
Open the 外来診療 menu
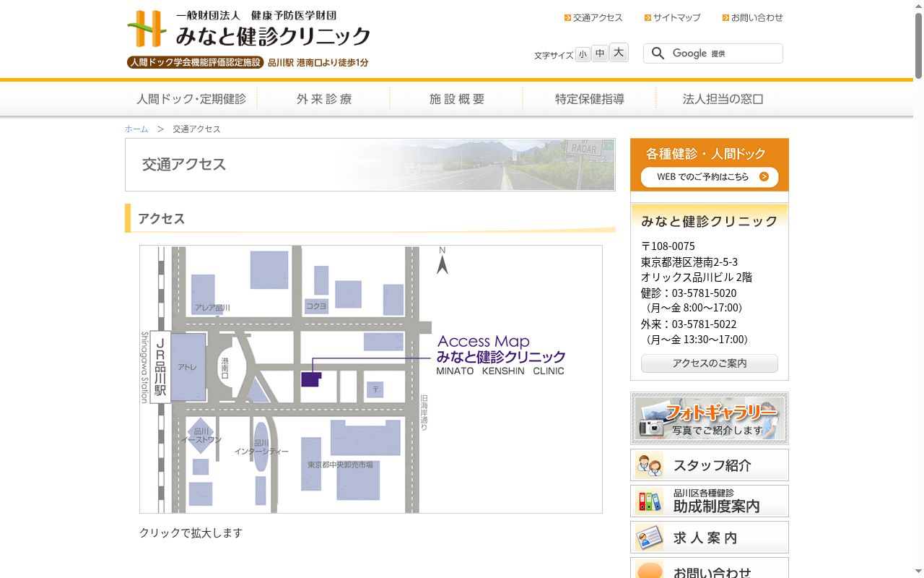click(x=324, y=99)
